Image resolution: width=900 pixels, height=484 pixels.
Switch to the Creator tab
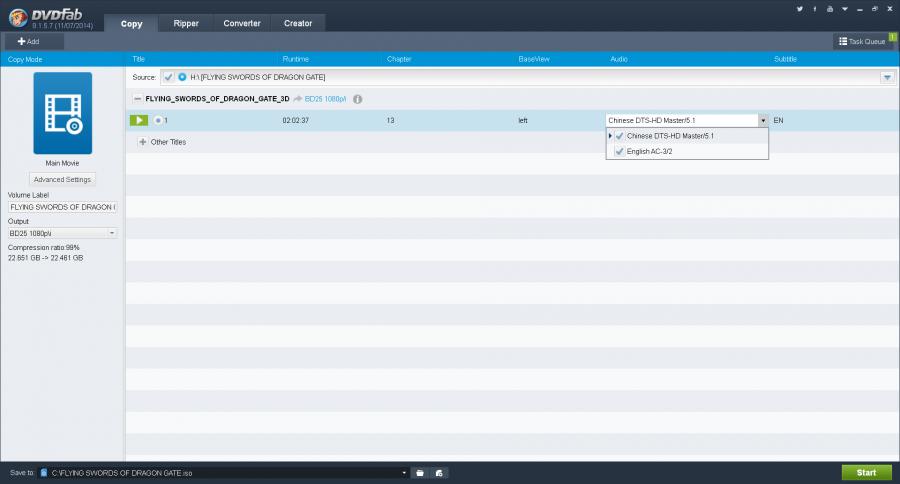pyautogui.click(x=298, y=24)
